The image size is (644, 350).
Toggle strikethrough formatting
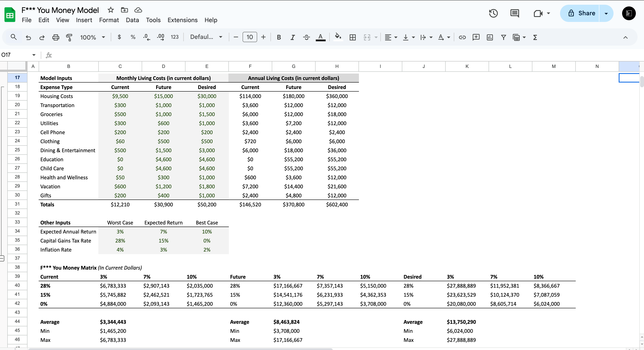(306, 37)
